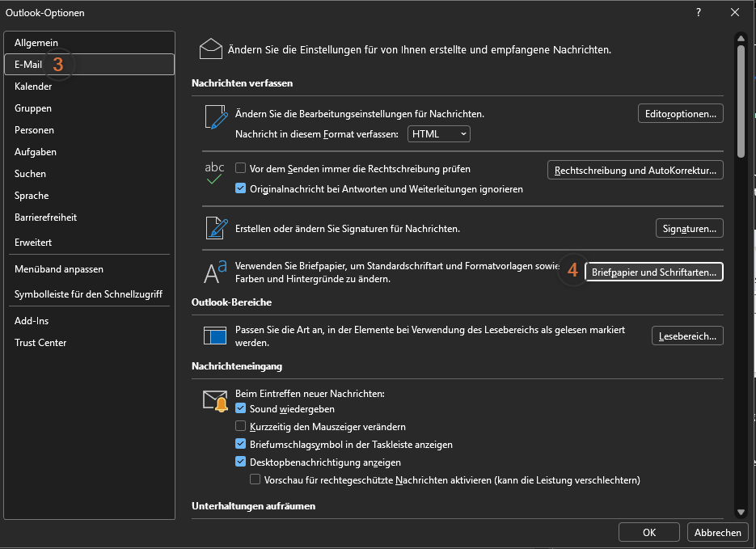Open the Trust Center category
Viewport: 756px width, 549px height.
point(89,343)
